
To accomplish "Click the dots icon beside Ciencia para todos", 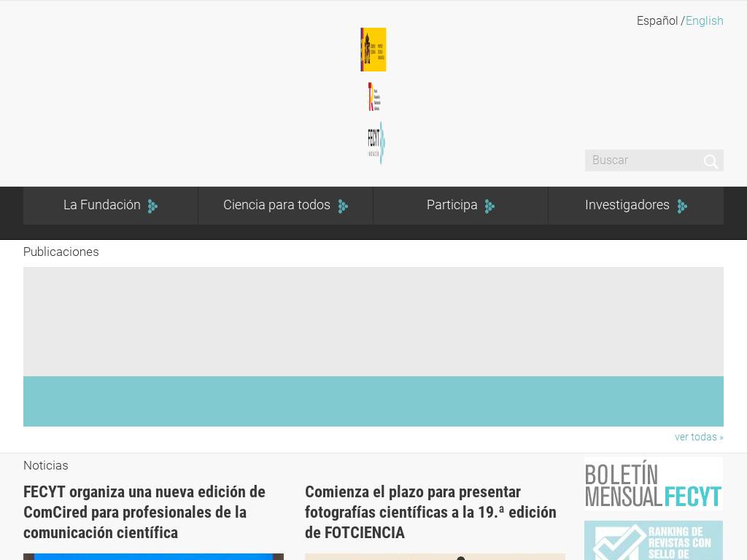I will pyautogui.click(x=343, y=206).
